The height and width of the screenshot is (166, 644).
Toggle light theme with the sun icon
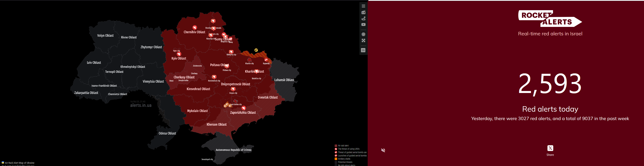pos(363,34)
